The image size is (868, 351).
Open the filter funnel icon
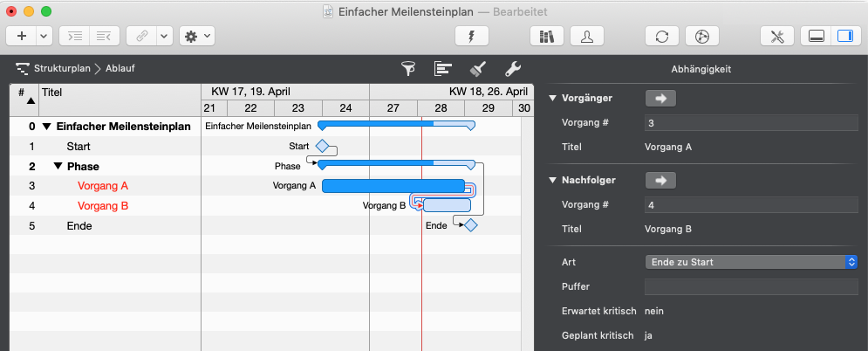click(407, 68)
